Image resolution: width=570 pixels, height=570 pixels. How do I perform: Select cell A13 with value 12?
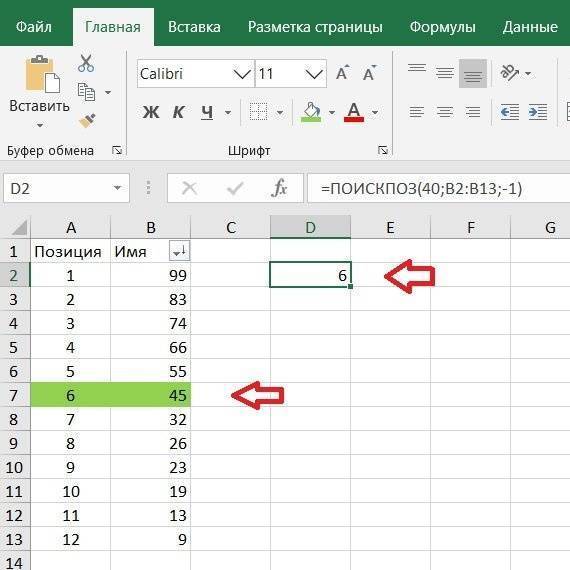(71, 539)
